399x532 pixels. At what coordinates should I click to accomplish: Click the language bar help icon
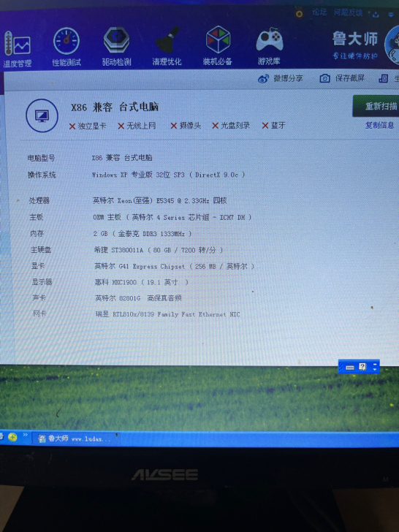[362, 367]
